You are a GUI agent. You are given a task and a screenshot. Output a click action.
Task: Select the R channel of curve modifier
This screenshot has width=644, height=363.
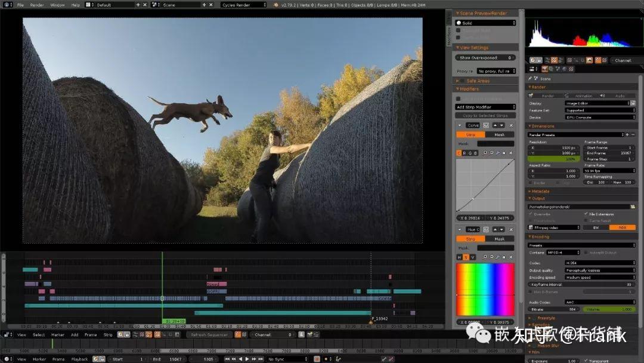[x=465, y=153]
